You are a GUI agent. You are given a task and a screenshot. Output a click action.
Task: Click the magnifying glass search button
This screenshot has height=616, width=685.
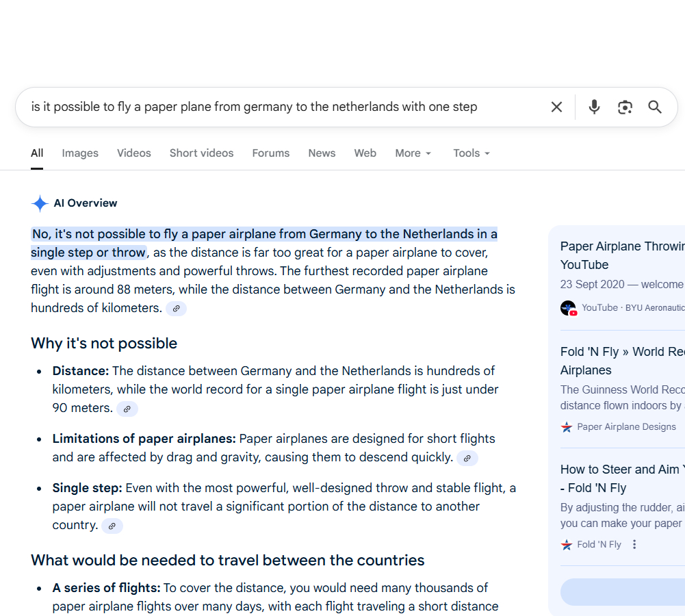click(x=655, y=107)
